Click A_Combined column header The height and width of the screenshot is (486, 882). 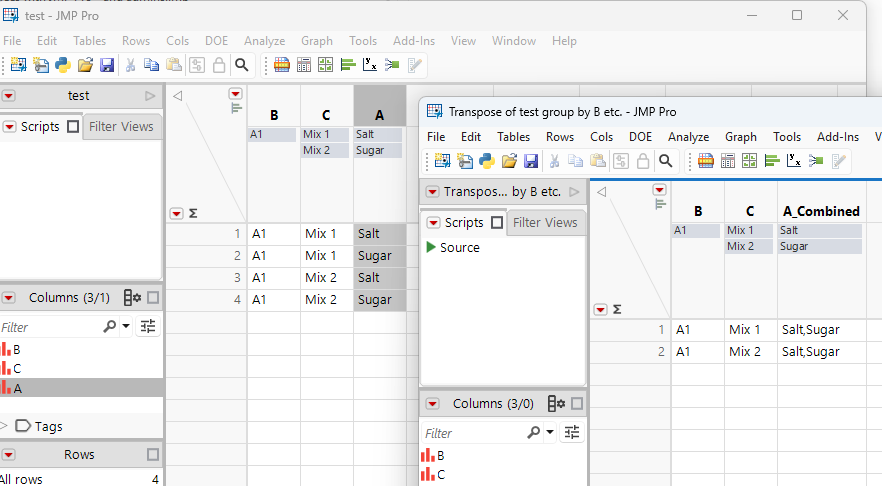pos(821,211)
